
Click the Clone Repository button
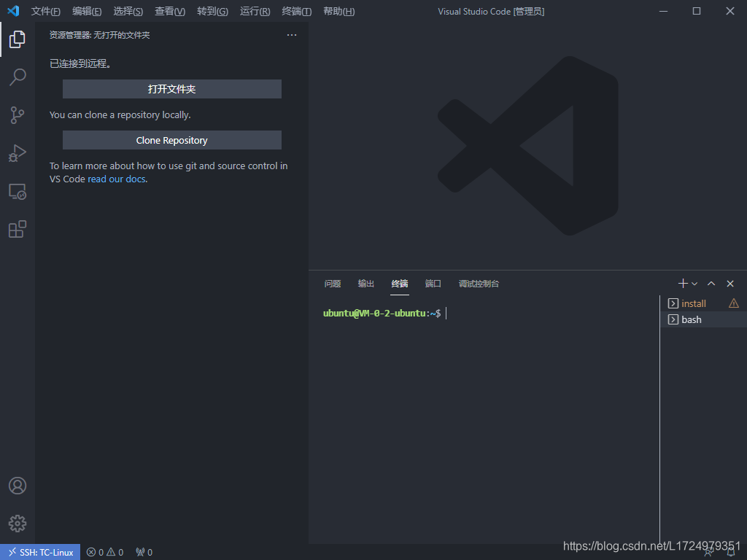172,140
